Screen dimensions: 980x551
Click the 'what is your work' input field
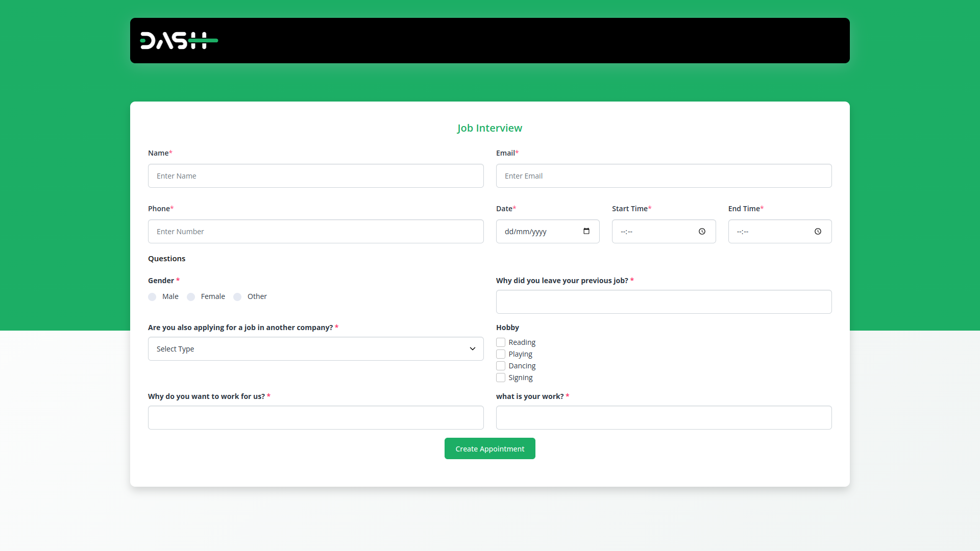[x=664, y=418]
